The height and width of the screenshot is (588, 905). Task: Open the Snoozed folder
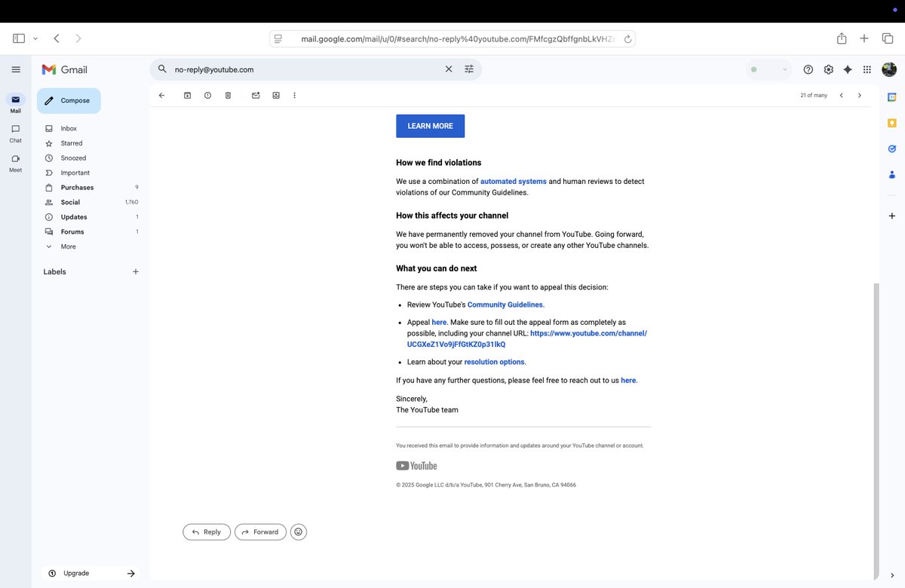pos(73,158)
